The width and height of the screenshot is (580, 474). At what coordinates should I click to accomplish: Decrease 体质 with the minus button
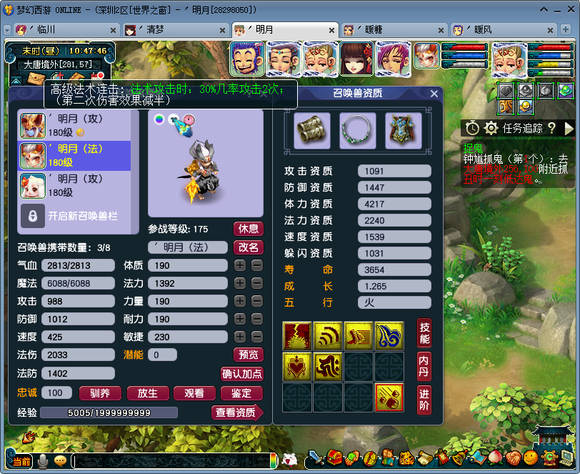[x=257, y=265]
